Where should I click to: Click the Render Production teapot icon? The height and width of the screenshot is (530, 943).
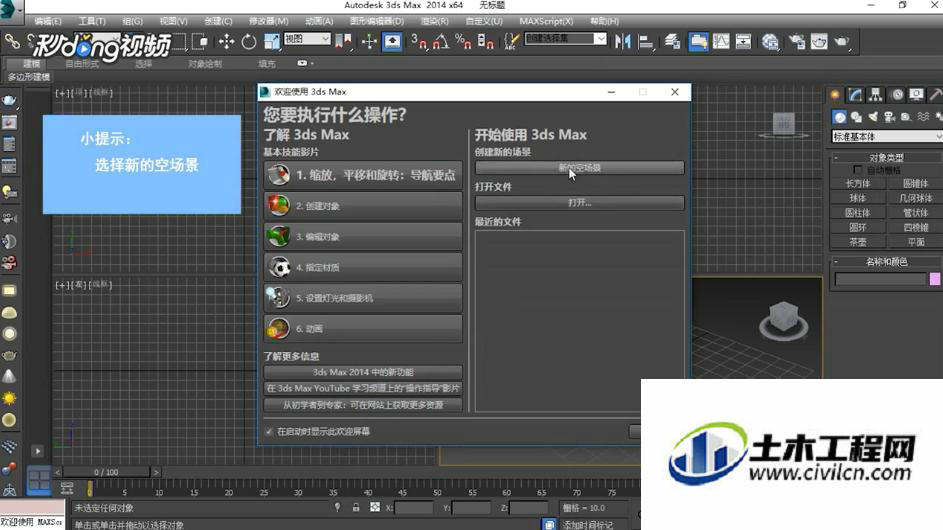[x=842, y=42]
